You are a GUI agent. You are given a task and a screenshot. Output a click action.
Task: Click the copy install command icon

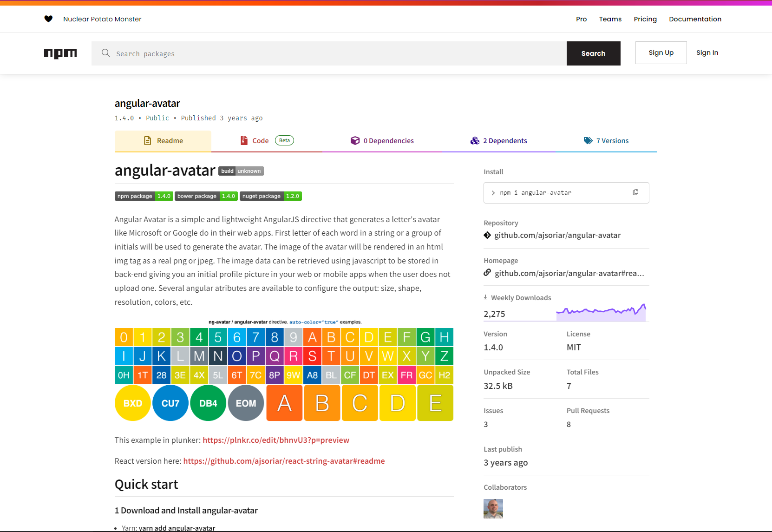[x=635, y=192]
